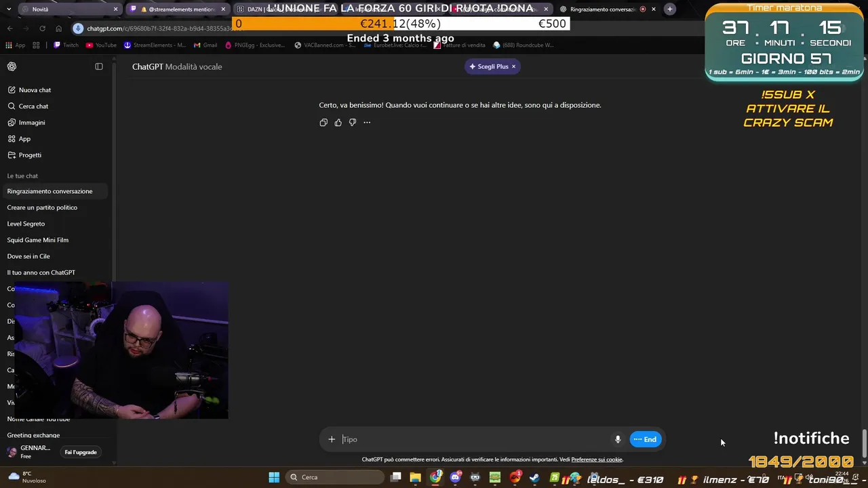The image size is (868, 488).
Task: Reload the page
Action: 42,28
